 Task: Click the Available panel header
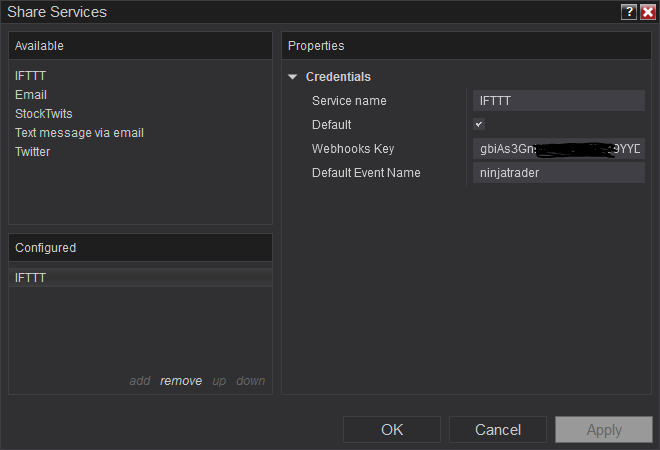[x=141, y=45]
